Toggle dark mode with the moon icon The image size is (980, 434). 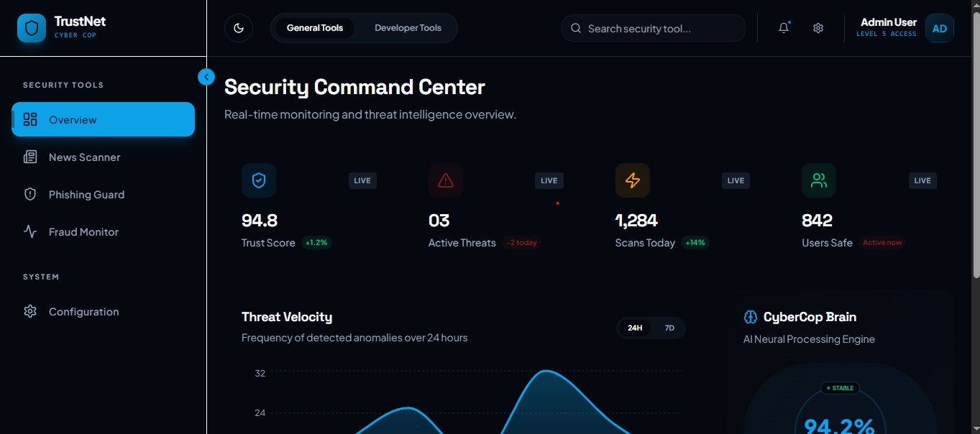tap(238, 28)
